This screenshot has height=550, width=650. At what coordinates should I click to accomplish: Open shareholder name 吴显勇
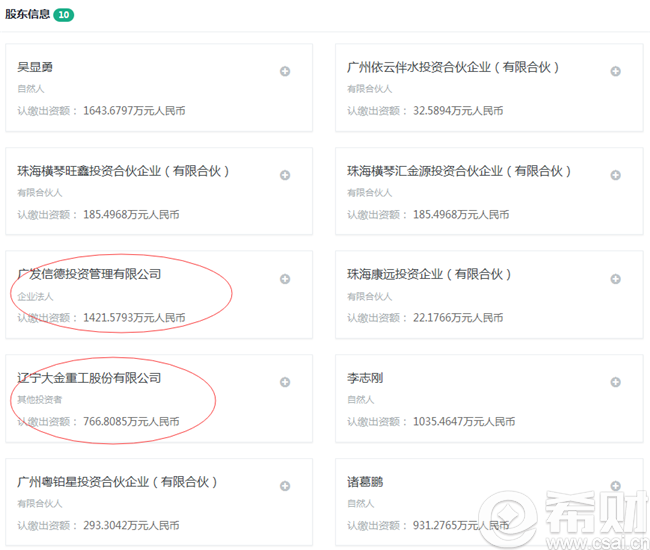coord(35,67)
